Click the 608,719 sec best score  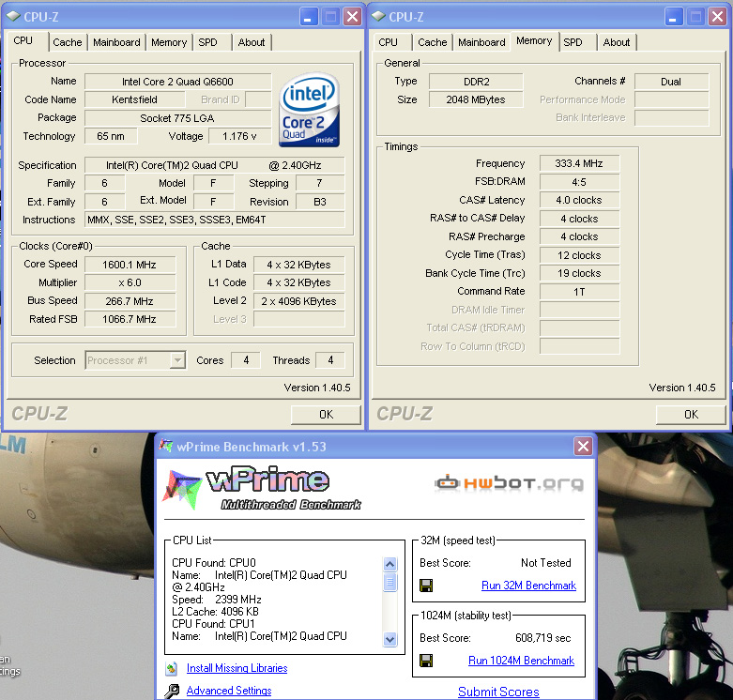(542, 638)
